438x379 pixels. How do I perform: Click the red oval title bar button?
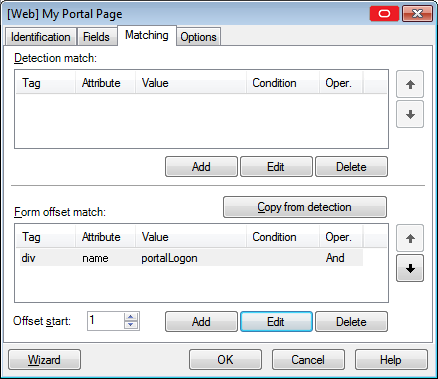(x=384, y=14)
